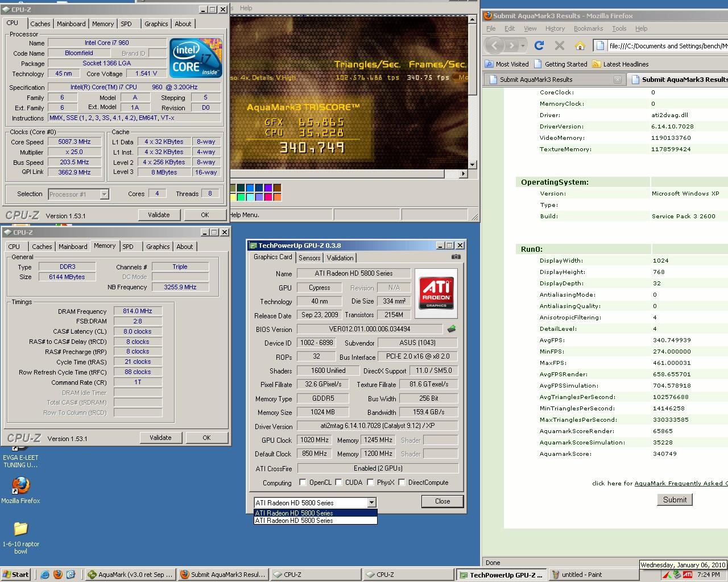Click third quick launch icon in taskbar

pyautogui.click(x=71, y=575)
